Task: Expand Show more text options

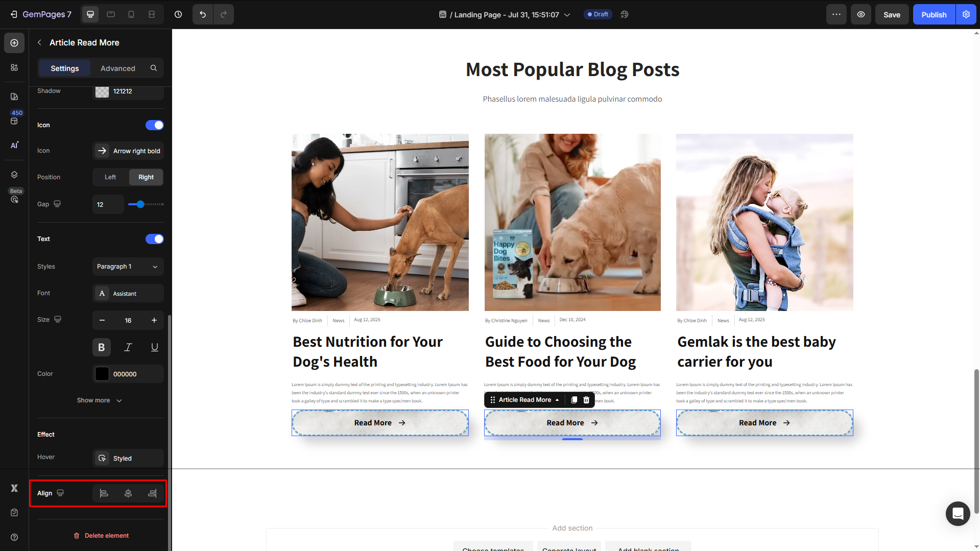Action: pos(100,400)
